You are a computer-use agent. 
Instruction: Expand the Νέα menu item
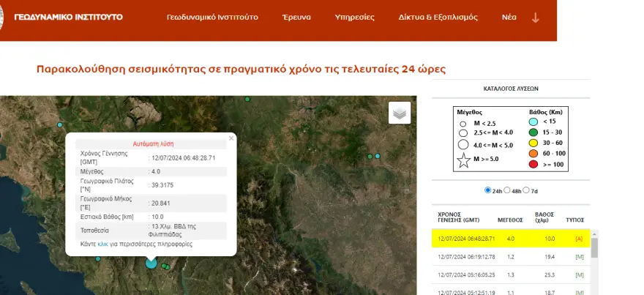point(509,18)
